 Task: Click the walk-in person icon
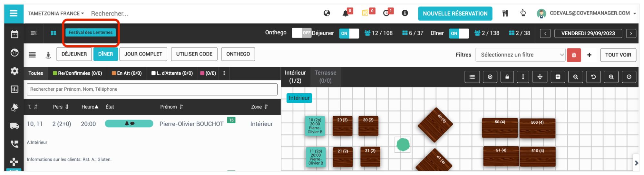[48, 55]
